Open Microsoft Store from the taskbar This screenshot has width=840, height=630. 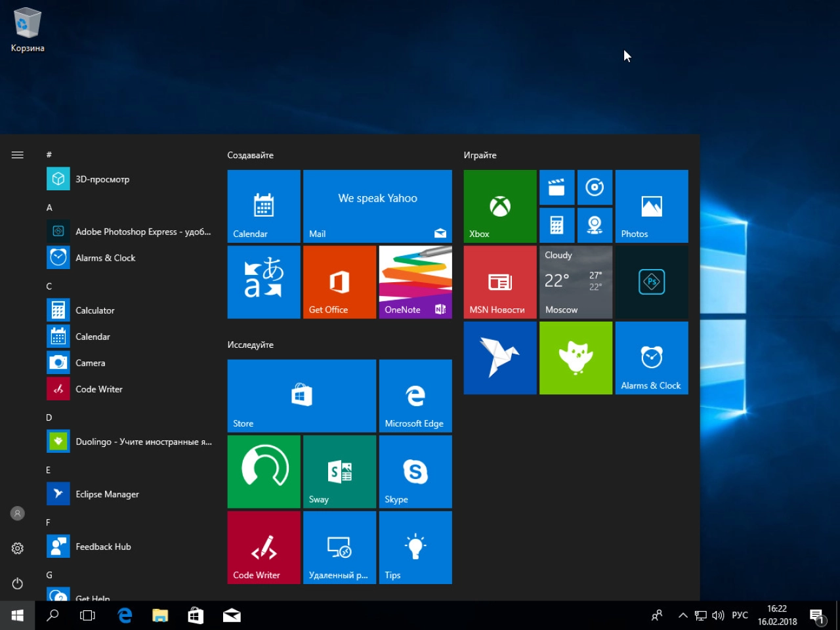[x=196, y=616]
